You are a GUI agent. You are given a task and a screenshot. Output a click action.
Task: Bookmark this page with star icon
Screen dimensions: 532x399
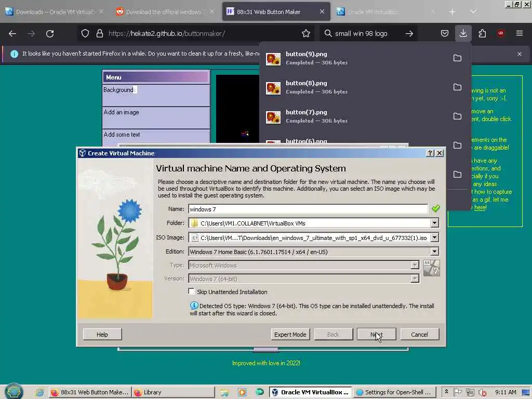coord(305,34)
